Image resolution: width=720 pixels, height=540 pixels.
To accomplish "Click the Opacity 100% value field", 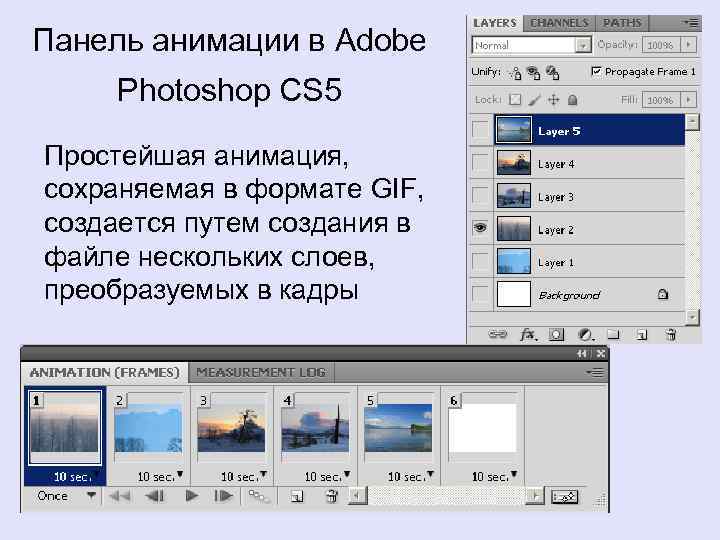I will click(x=661, y=45).
